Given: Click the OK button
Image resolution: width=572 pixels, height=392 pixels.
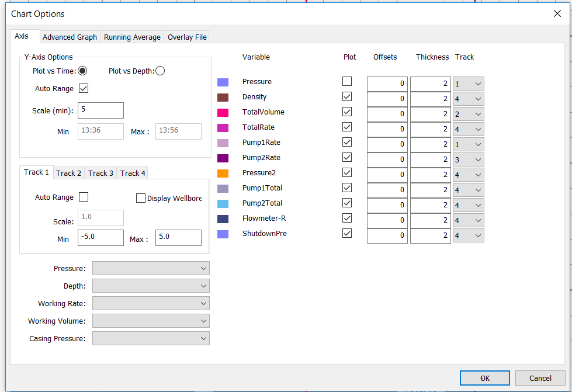Looking at the screenshot, I should tap(484, 378).
